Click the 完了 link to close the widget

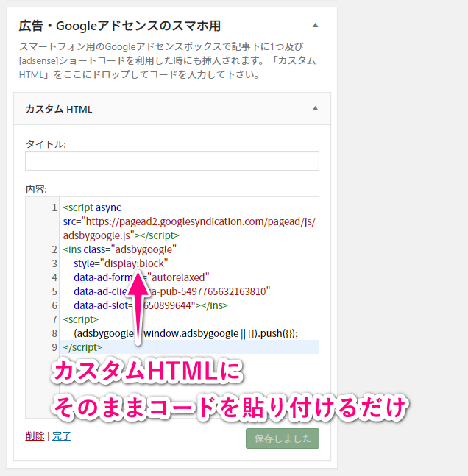pyautogui.click(x=62, y=436)
